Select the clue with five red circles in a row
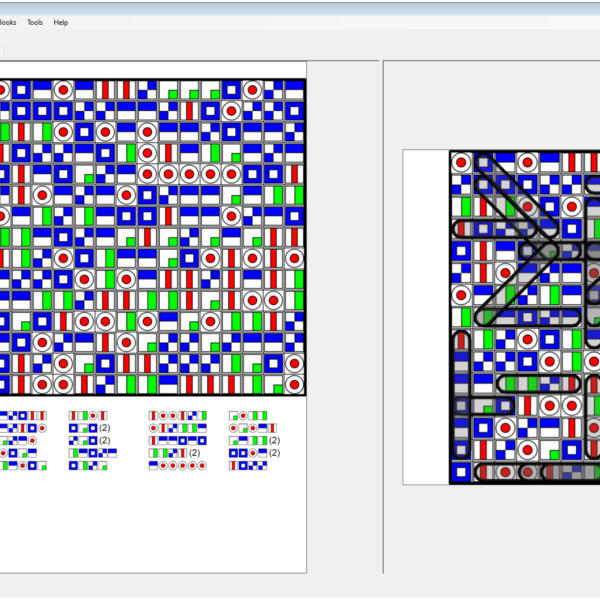This screenshot has width=600, height=600. pyautogui.click(x=177, y=465)
